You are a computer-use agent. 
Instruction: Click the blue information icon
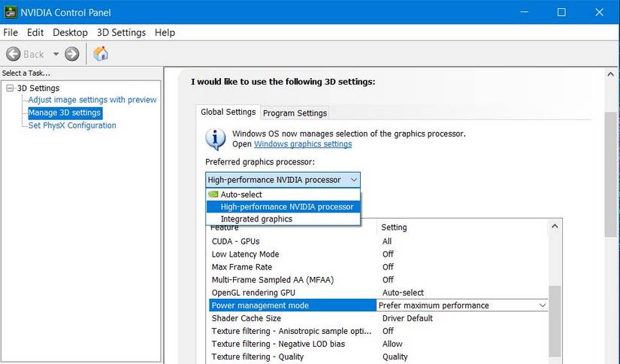pyautogui.click(x=216, y=139)
